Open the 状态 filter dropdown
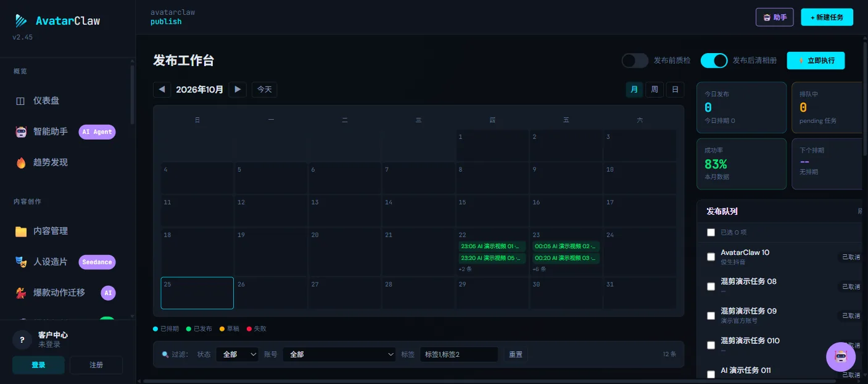 tap(238, 354)
